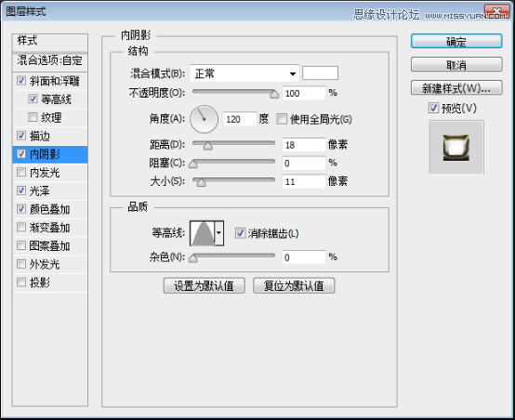This screenshot has width=515, height=420.
Task: Open the 投影 settings row label
Action: tap(39, 282)
